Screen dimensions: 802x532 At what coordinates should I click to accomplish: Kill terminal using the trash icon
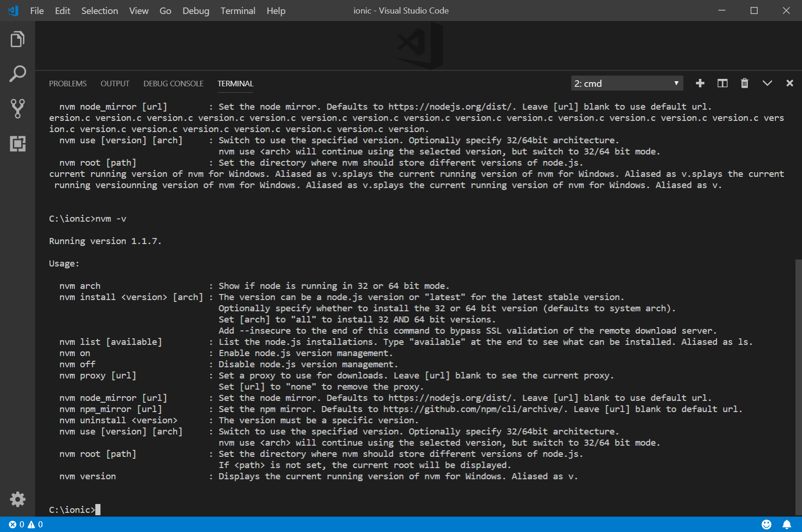[x=745, y=83]
